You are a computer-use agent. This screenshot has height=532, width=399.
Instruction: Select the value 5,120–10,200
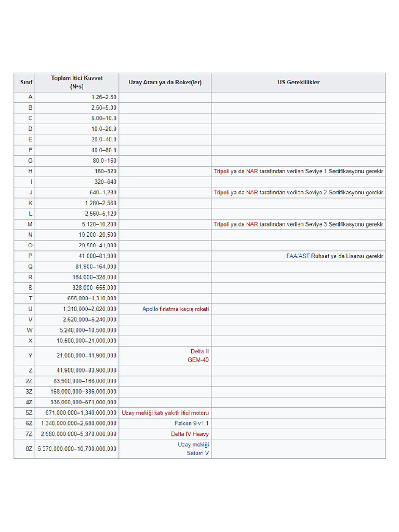(99, 224)
